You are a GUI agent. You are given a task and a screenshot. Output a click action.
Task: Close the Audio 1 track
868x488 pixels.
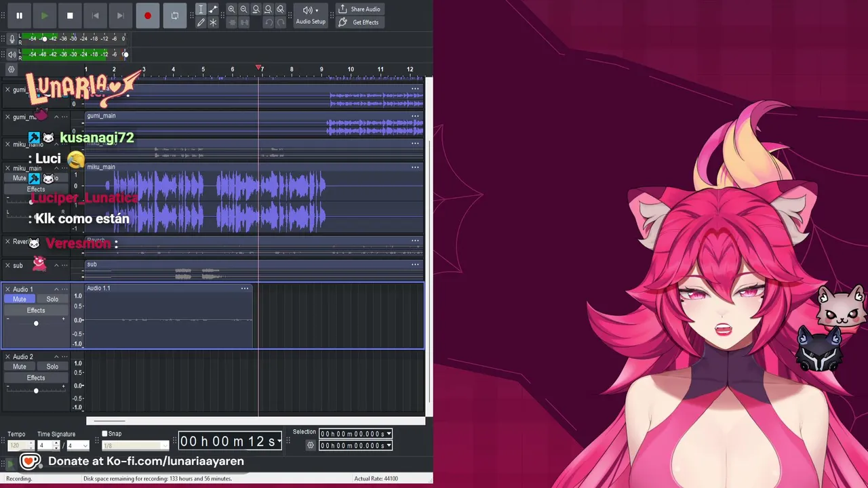[7, 289]
